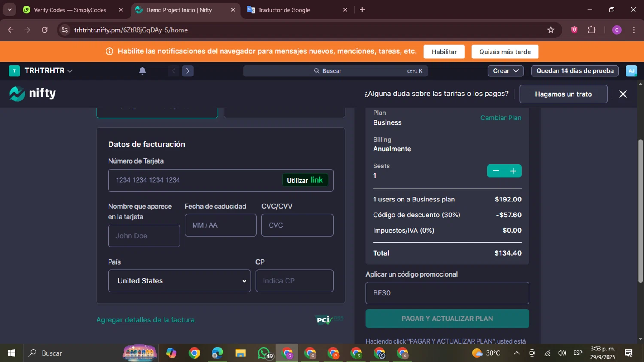Image resolution: width=644 pixels, height=362 pixels.
Task: Click Agregar detalles de la factura link
Action: click(x=146, y=320)
